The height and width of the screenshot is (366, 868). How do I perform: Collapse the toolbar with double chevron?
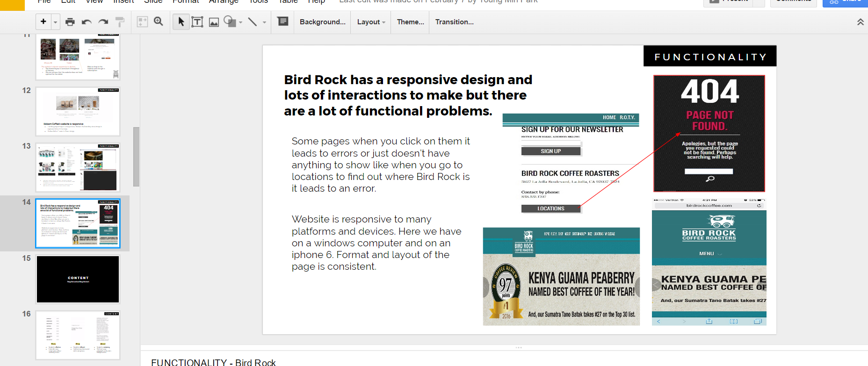(x=860, y=22)
